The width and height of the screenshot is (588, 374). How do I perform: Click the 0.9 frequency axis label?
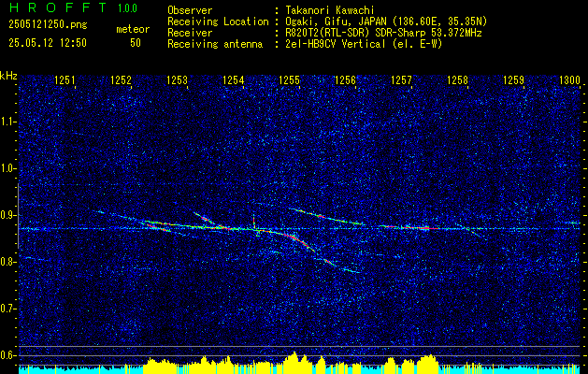[8, 215]
